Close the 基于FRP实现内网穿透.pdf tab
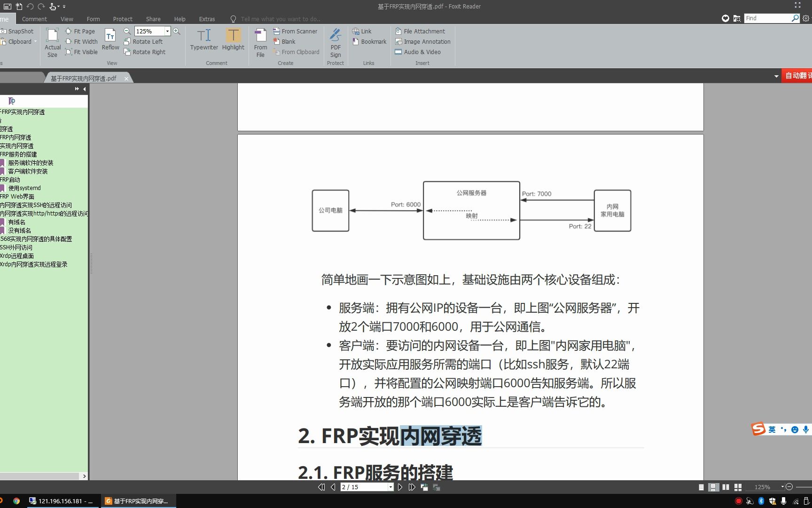Image resolution: width=812 pixels, height=508 pixels. pos(126,79)
